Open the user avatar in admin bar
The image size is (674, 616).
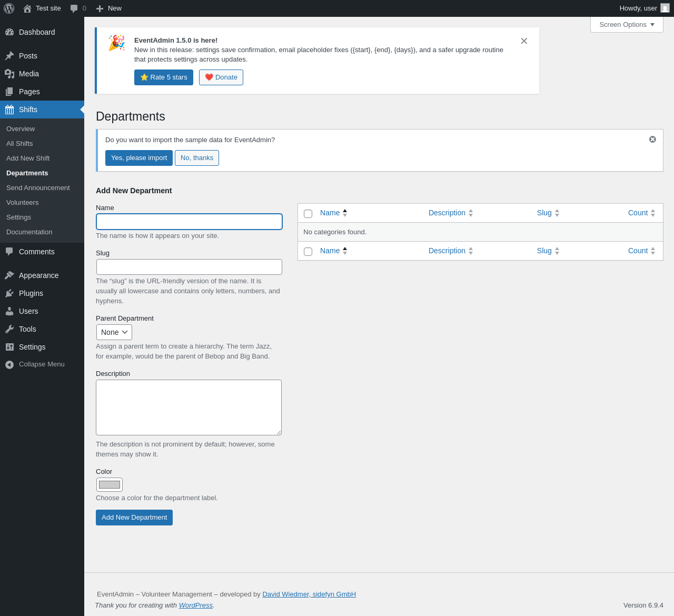tap(665, 8)
